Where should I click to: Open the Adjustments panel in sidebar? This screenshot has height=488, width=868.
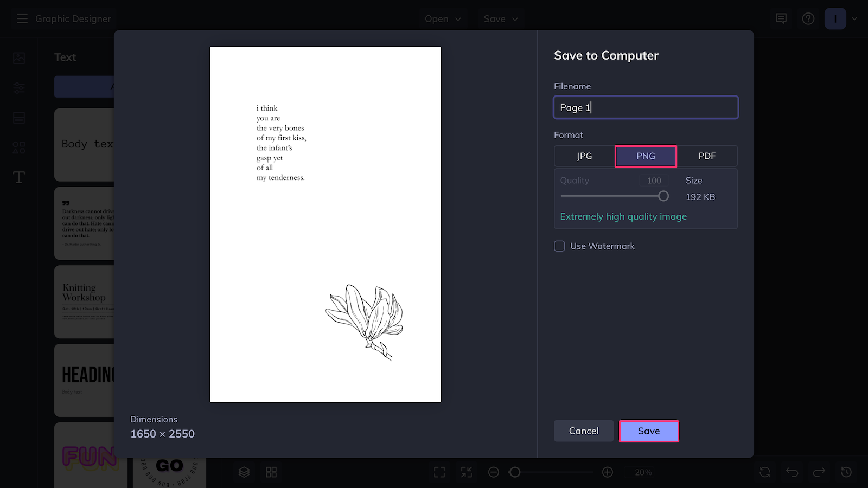pyautogui.click(x=18, y=87)
